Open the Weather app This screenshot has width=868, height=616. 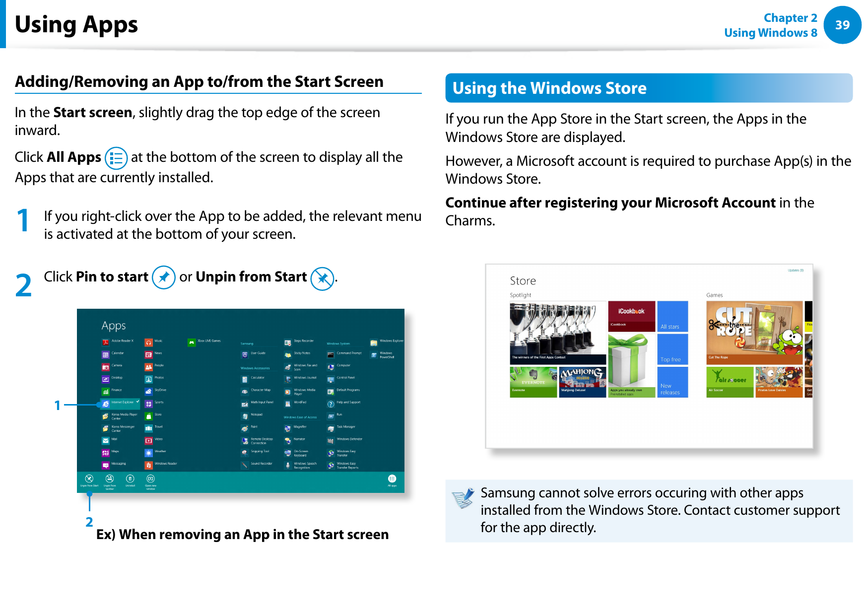[155, 452]
